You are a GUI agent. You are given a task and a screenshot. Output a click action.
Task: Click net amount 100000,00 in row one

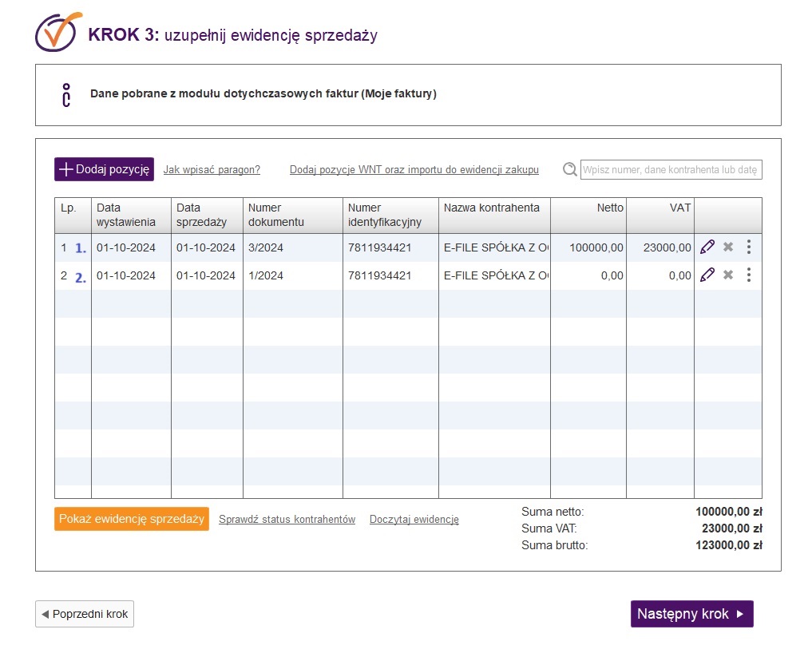596,248
